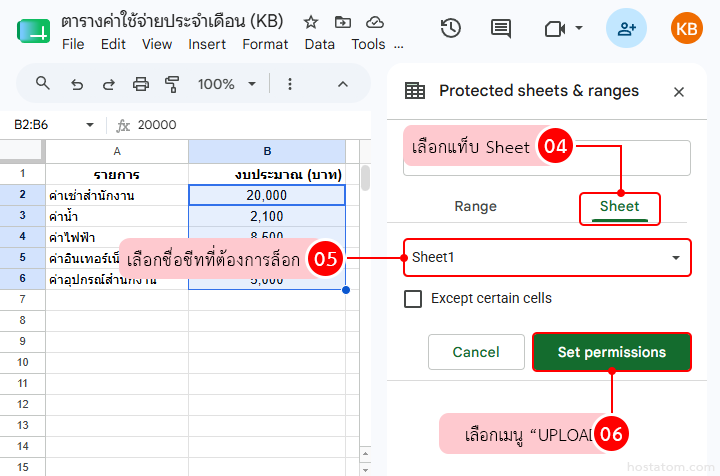Activate paint format tool

[172, 84]
